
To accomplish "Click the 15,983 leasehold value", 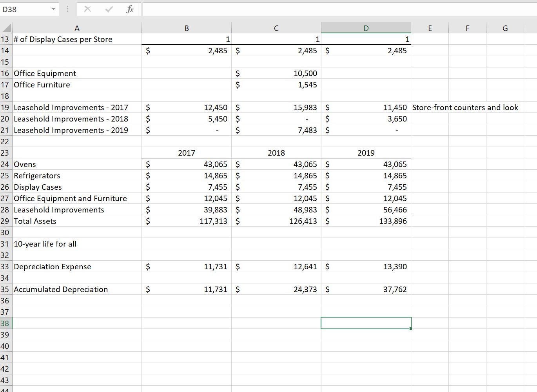I will 276,107.
